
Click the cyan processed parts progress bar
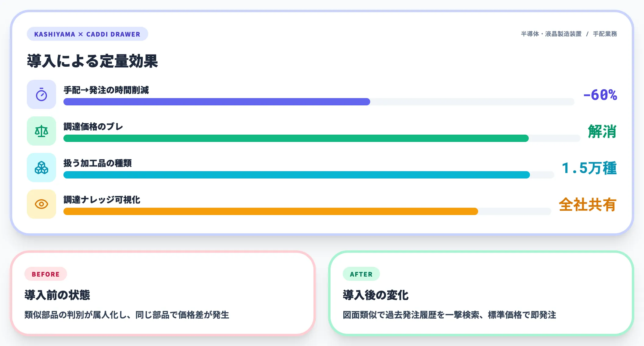click(296, 175)
